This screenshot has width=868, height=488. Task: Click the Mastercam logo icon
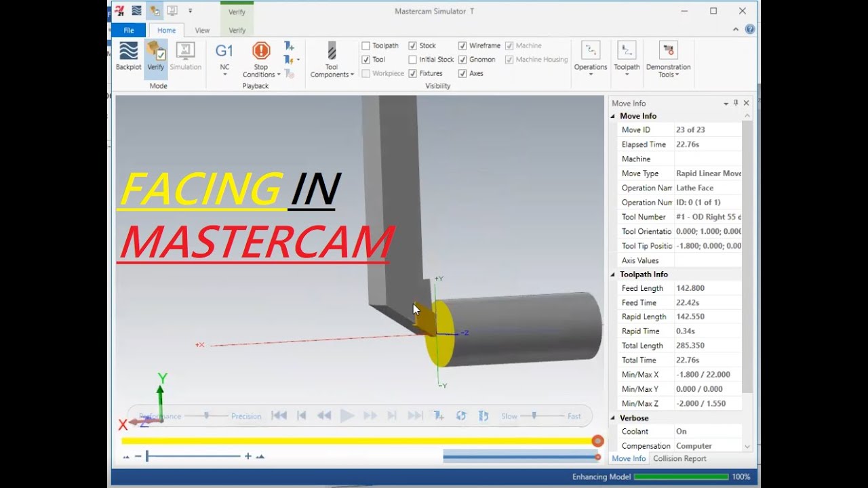point(120,11)
